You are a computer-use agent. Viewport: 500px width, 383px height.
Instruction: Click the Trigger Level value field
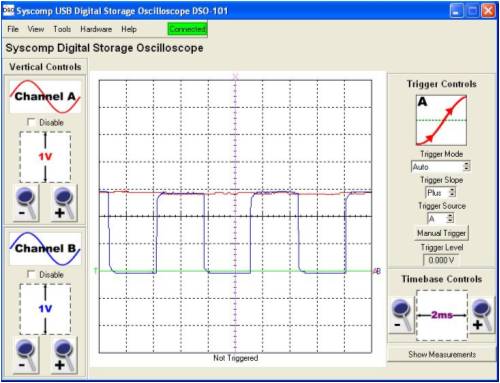click(x=441, y=260)
